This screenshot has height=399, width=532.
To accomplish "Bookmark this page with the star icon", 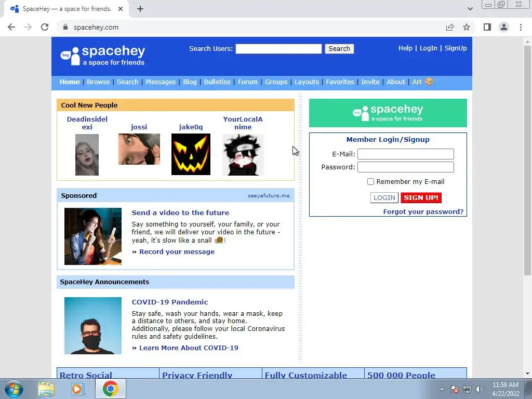I will 467,27.
